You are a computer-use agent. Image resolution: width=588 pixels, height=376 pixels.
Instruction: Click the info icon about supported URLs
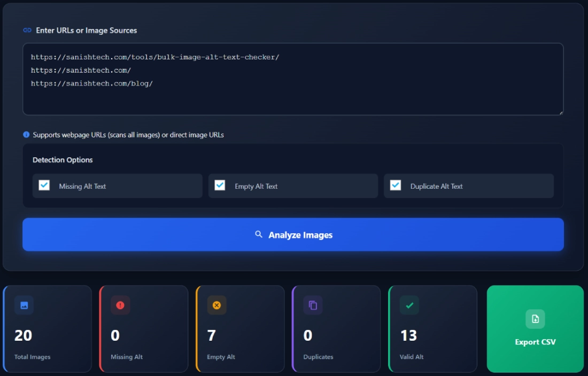pos(27,135)
